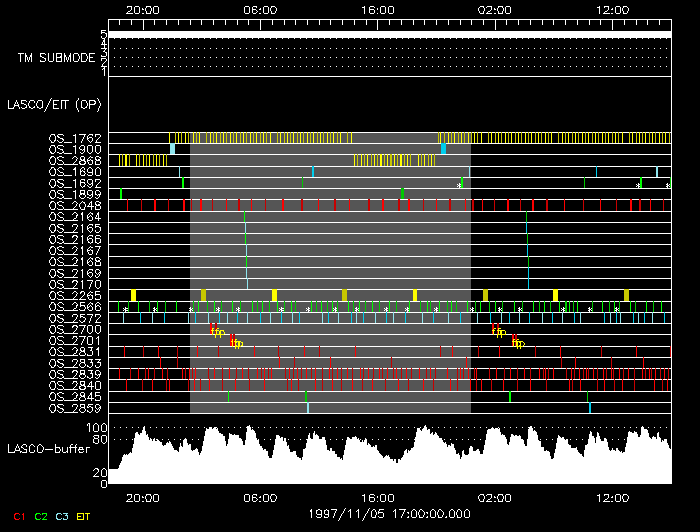Click the red C1 legend entry
The width and height of the screenshot is (700, 532).
pos(19,517)
